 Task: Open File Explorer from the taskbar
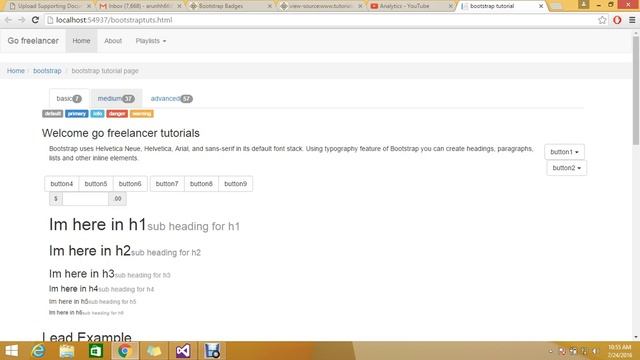[x=67, y=351]
